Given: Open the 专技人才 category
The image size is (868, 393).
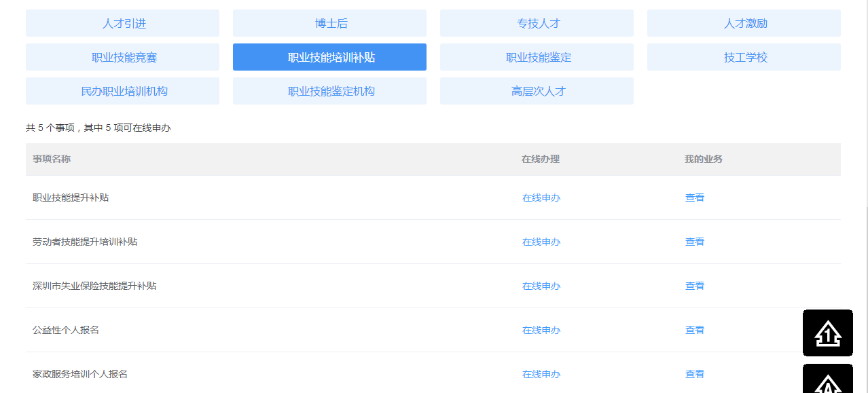Looking at the screenshot, I should [537, 23].
